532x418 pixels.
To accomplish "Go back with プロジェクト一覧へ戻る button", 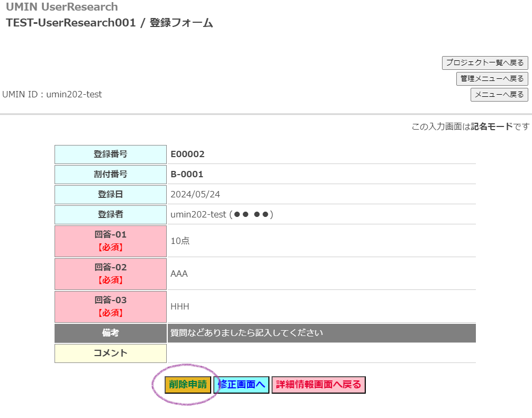I will pyautogui.click(x=484, y=62).
